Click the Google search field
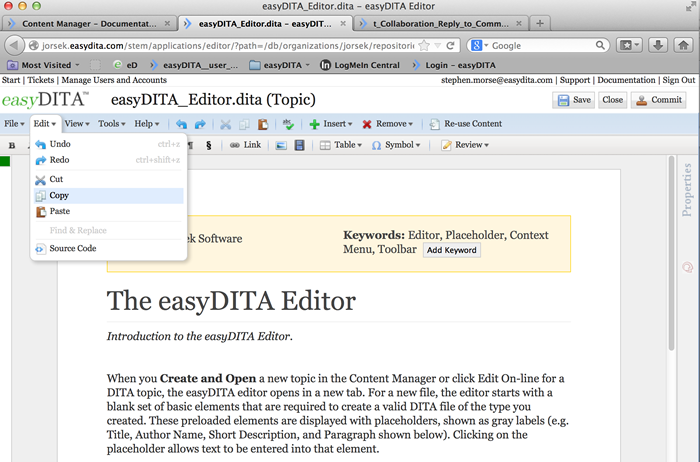700x462 pixels. [542, 46]
